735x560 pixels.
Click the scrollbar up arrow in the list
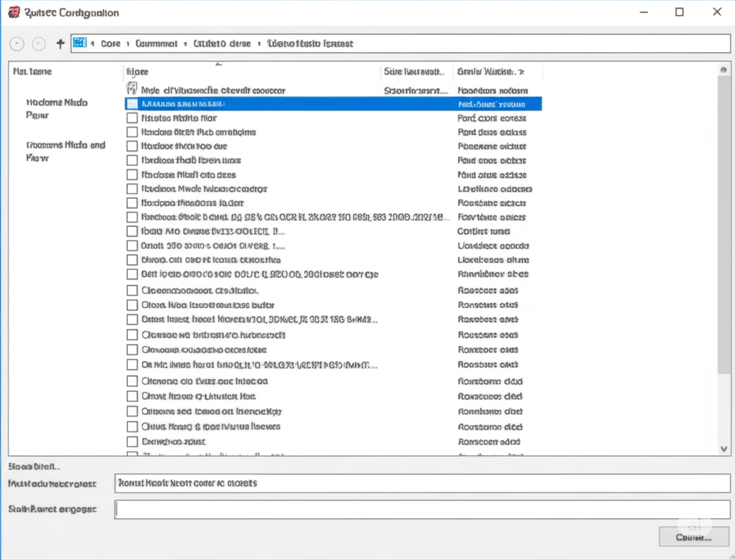[724, 70]
